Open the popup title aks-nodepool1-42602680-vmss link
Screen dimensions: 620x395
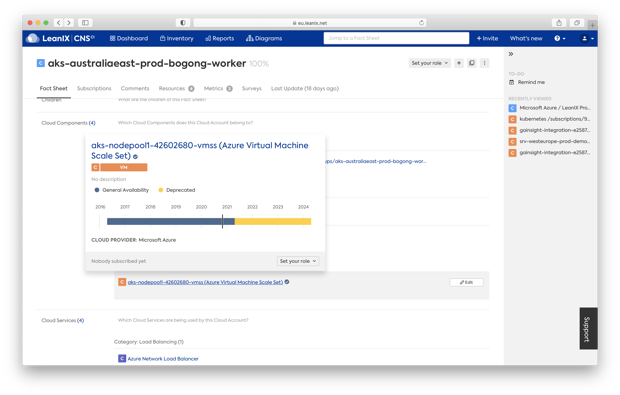tap(200, 150)
